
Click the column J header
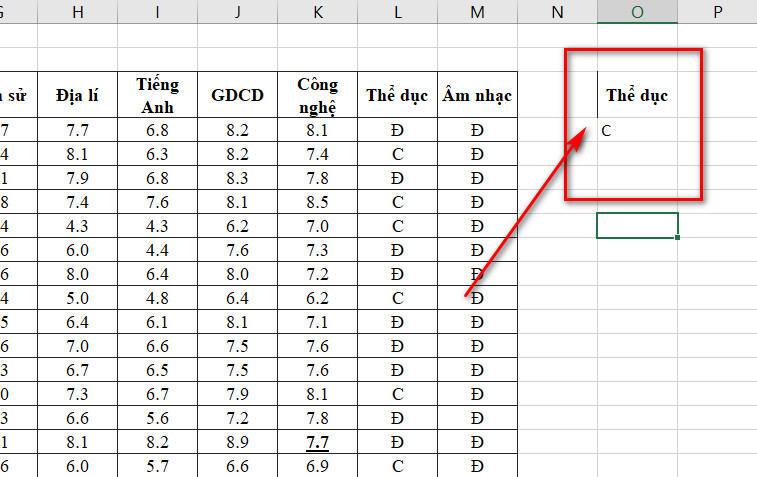[237, 11]
